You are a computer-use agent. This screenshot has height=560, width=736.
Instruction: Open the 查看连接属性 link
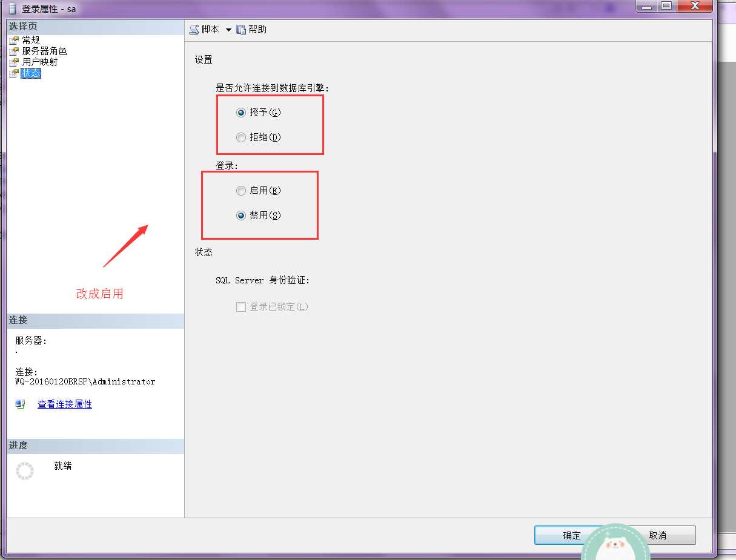(65, 404)
